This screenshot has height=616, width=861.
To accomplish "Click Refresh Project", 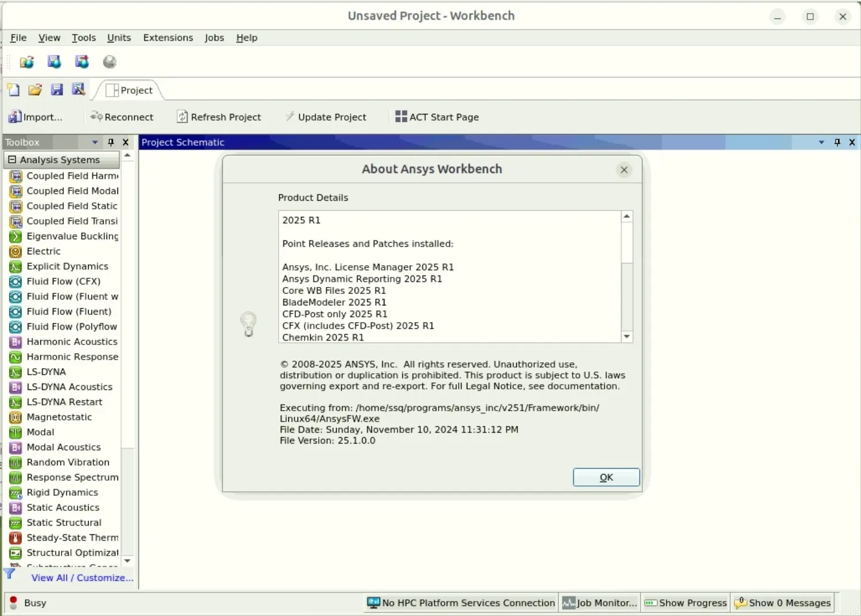I will (x=219, y=117).
